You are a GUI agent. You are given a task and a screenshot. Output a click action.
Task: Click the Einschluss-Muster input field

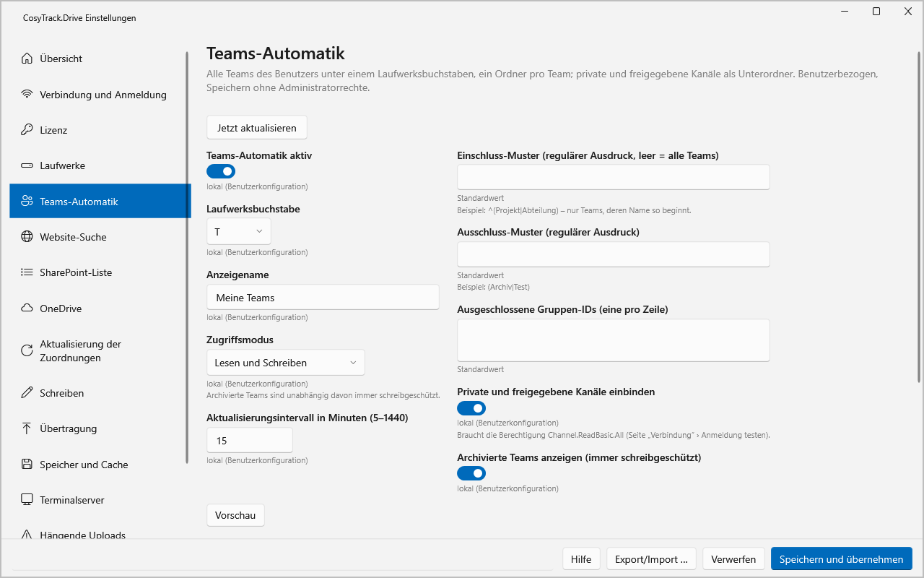pyautogui.click(x=614, y=177)
